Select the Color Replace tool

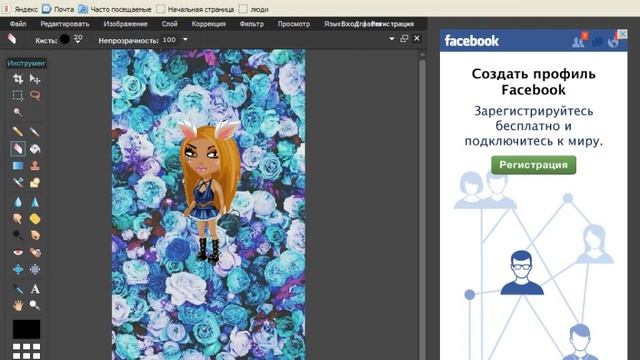click(x=18, y=182)
